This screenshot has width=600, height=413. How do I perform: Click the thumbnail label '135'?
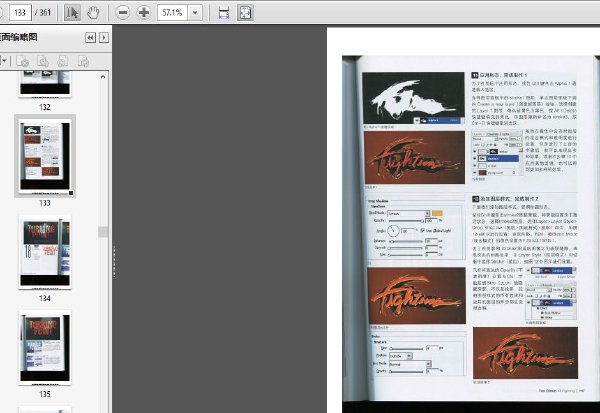[x=45, y=394]
